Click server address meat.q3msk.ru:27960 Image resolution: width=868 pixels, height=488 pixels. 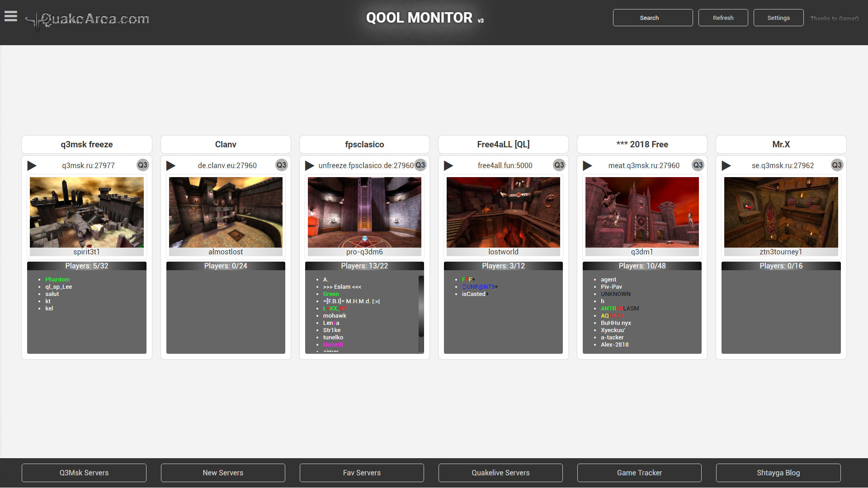pyautogui.click(x=644, y=165)
